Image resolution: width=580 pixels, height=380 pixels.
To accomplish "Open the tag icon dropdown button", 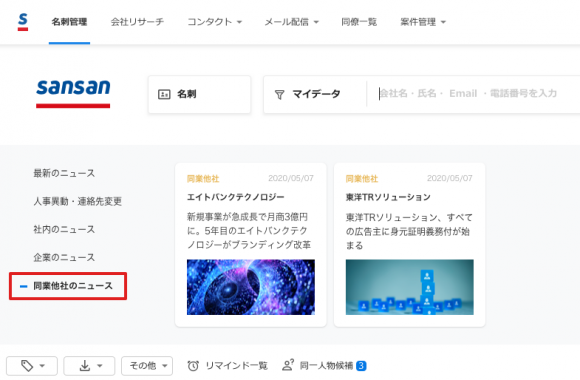I will 32,366.
